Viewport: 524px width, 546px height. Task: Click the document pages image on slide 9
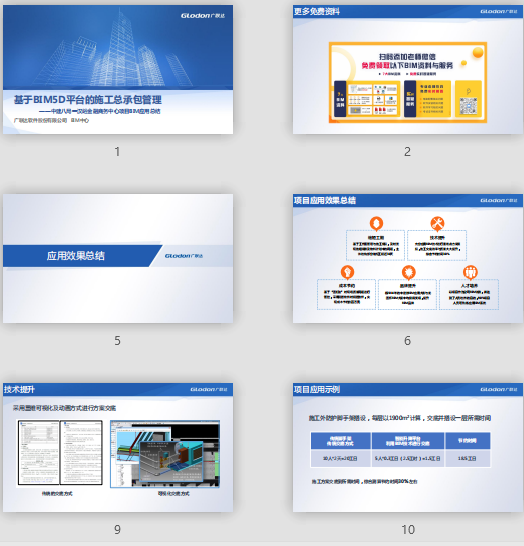(x=60, y=452)
